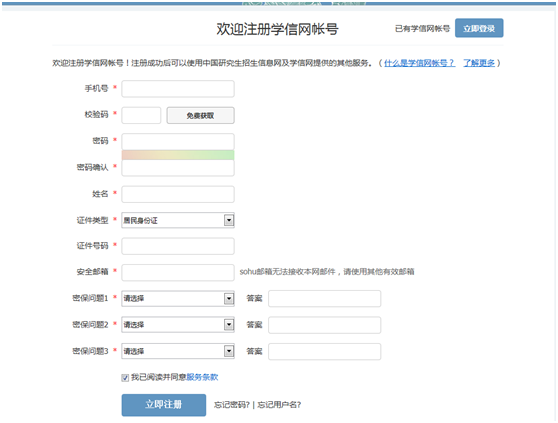Open the 服务条款 terms link
558x423 pixels.
[202, 377]
